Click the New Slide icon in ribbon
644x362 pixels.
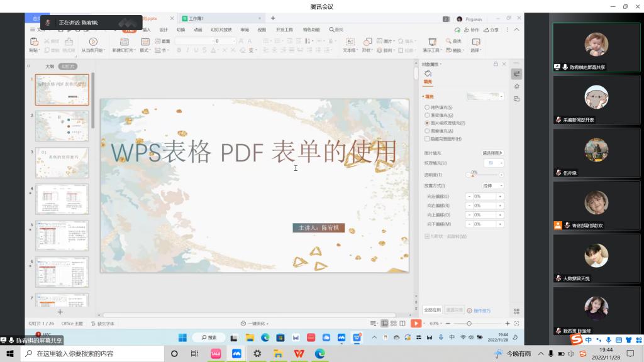(124, 42)
